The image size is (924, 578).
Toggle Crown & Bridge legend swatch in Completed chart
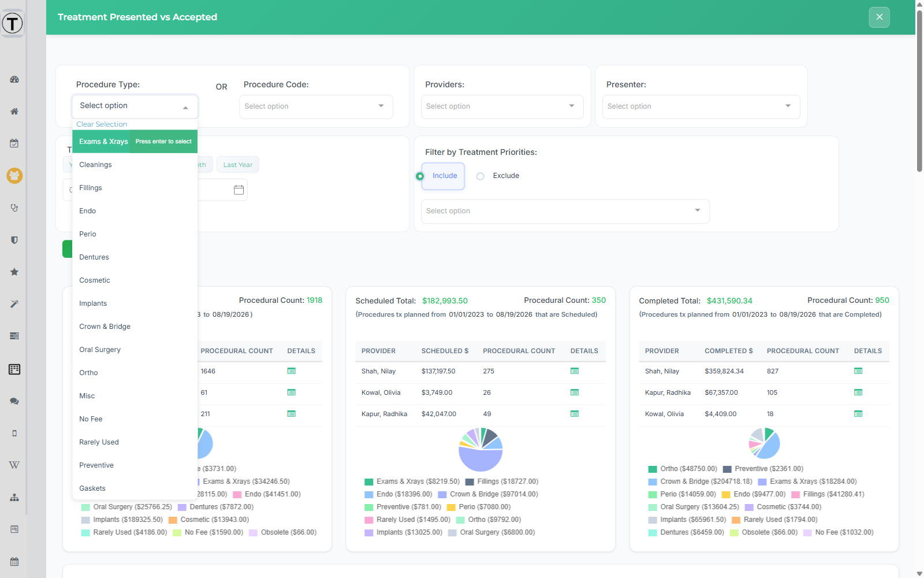pos(653,481)
